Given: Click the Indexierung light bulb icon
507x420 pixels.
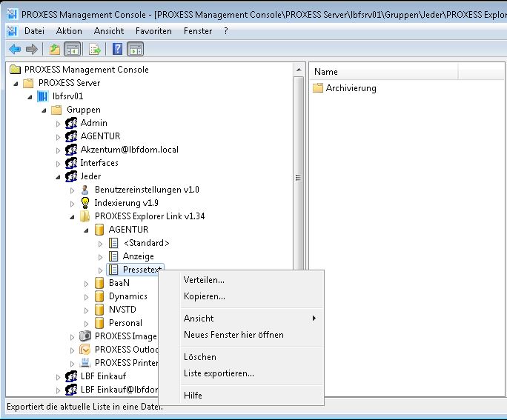Looking at the screenshot, I should coord(85,203).
